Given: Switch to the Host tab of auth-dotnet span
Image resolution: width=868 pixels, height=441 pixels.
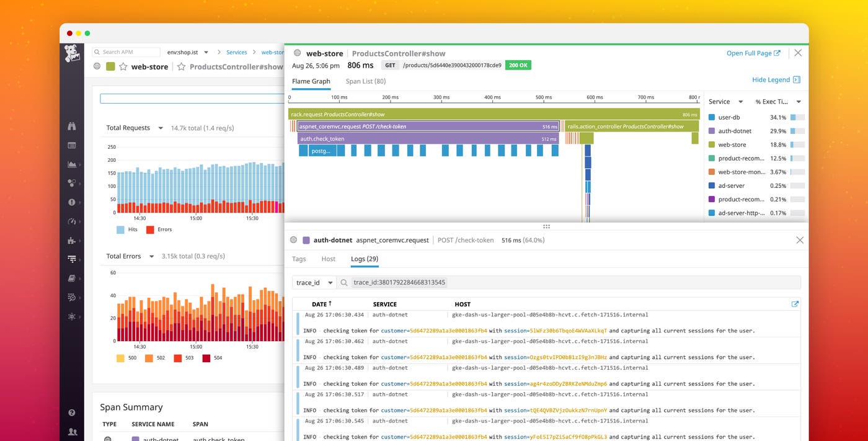Looking at the screenshot, I should click(328, 259).
